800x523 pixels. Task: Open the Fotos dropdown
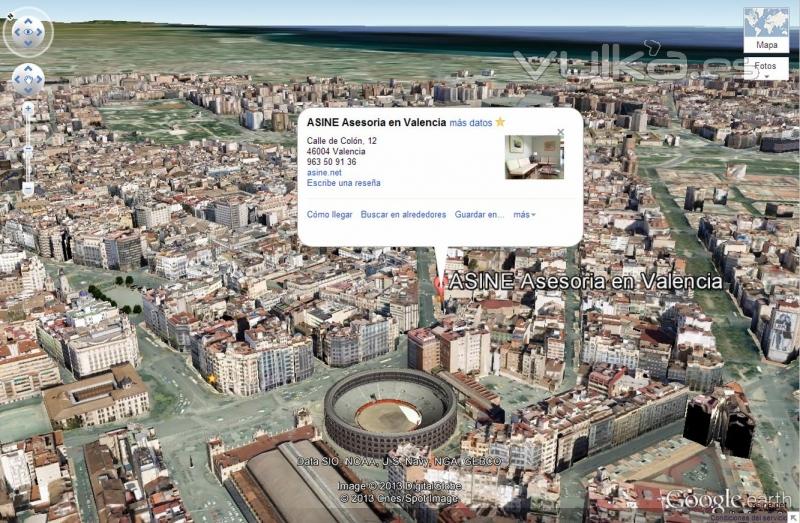[x=766, y=68]
